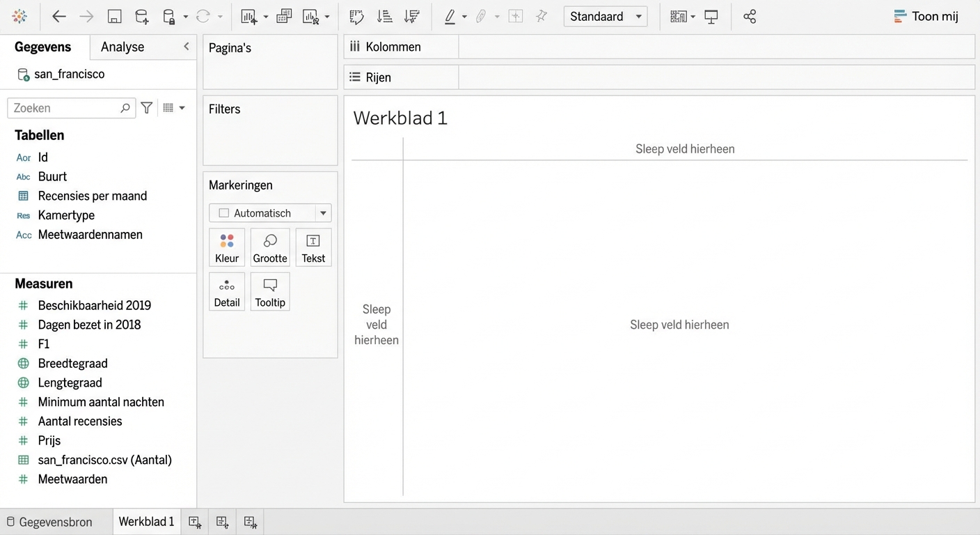
Task: Click the filter funnel icon beside search
Action: (x=147, y=108)
